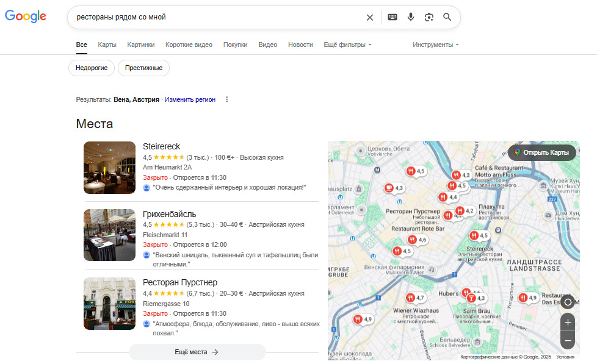Expand the Ещё фильтры dropdown
The image size is (597, 364).
point(347,45)
